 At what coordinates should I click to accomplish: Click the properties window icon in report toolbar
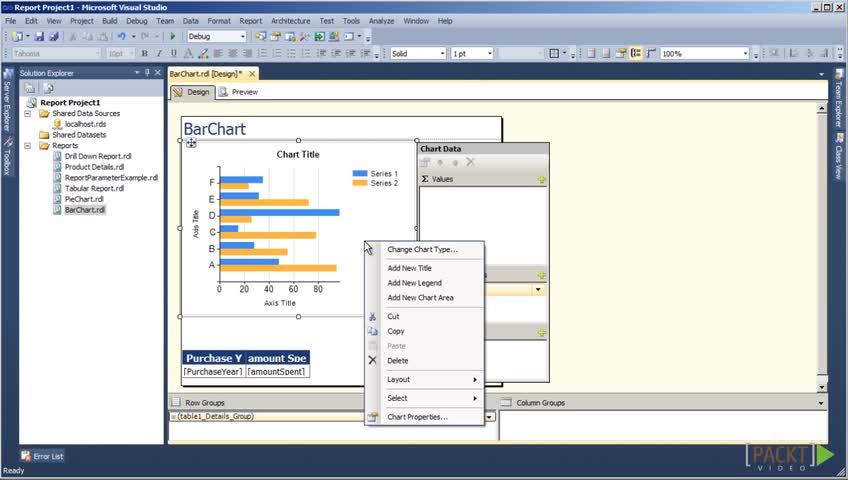pos(621,54)
